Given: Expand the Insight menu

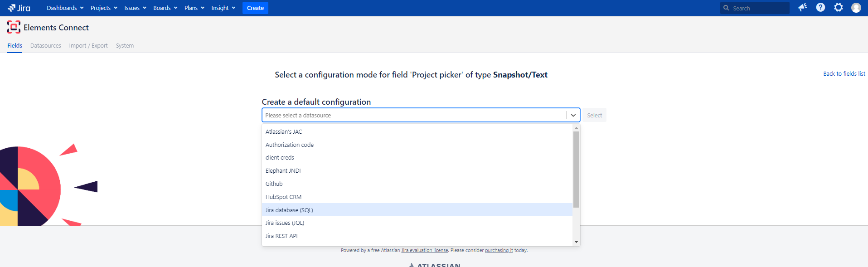Looking at the screenshot, I should click(x=223, y=8).
